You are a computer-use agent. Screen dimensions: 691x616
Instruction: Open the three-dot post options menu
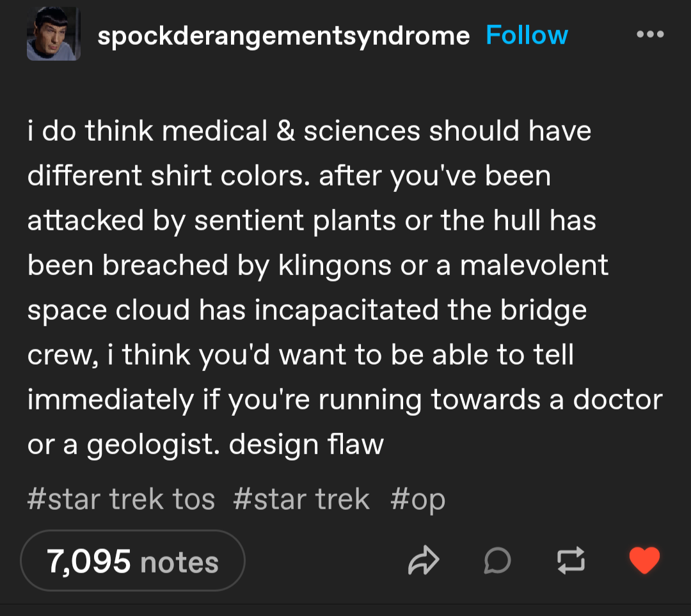[651, 34]
